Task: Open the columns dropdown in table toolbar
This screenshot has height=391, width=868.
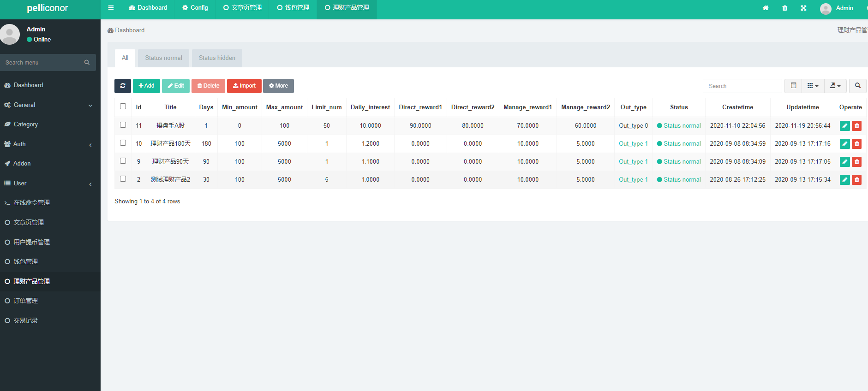Action: click(x=813, y=86)
